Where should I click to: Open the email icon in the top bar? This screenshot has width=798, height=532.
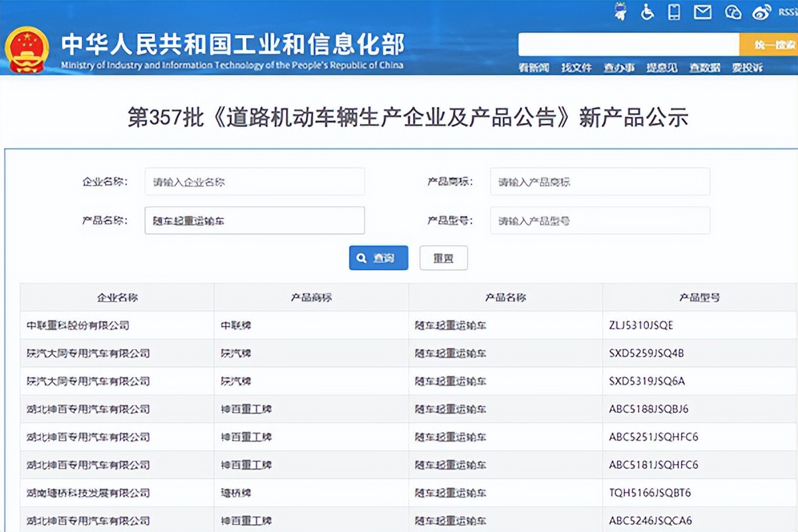point(702,11)
